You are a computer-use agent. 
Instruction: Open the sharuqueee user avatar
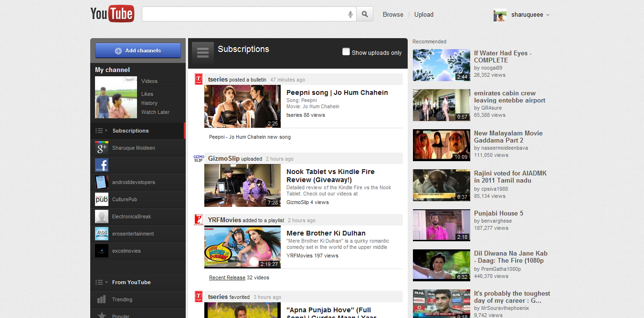coord(500,15)
